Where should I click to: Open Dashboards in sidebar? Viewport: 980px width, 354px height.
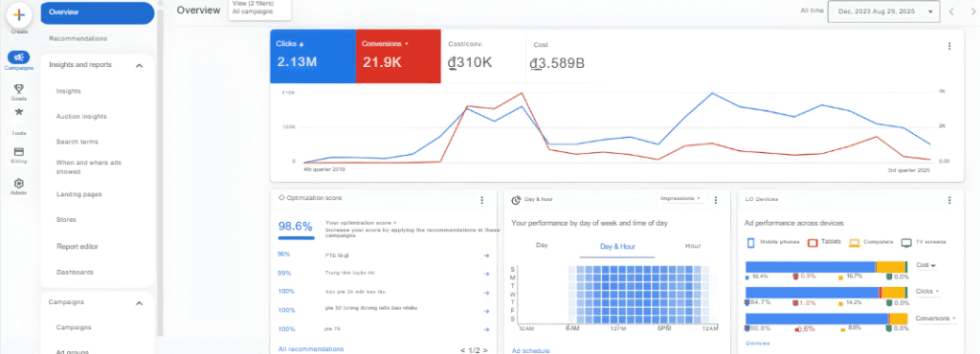(75, 273)
